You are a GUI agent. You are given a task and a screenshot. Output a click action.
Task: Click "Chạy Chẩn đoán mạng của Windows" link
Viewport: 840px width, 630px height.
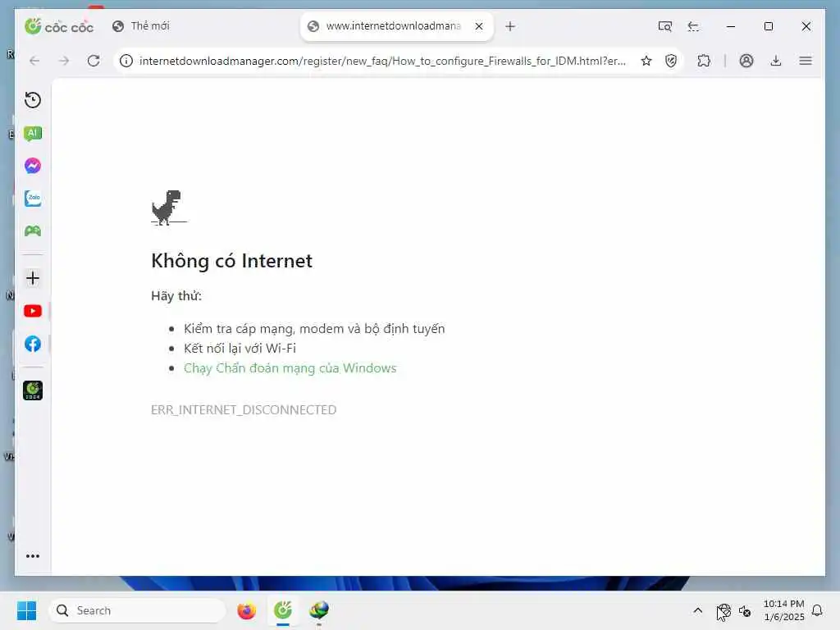click(x=290, y=368)
